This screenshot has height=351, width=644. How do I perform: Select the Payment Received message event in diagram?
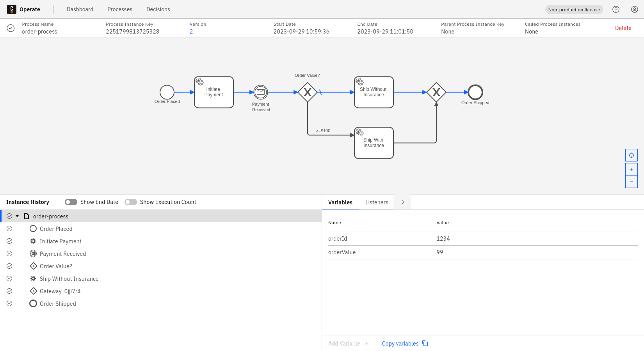[261, 92]
